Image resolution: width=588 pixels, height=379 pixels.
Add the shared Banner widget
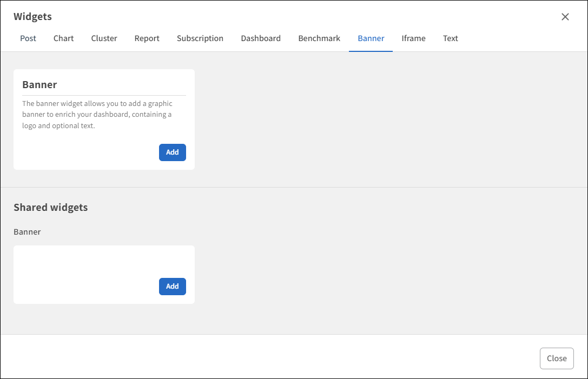172,287
